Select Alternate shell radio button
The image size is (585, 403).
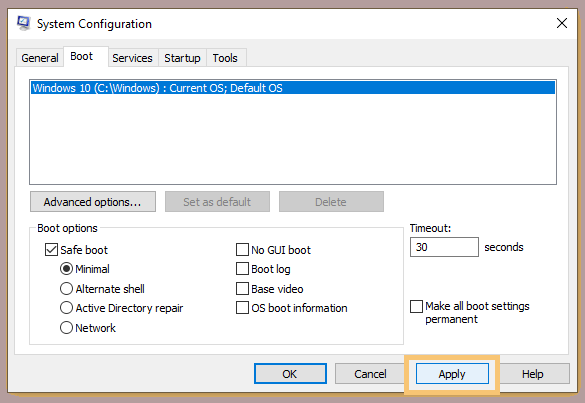click(x=66, y=288)
